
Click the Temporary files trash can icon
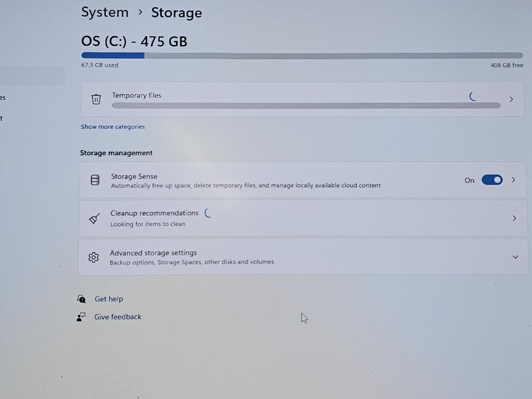click(96, 99)
